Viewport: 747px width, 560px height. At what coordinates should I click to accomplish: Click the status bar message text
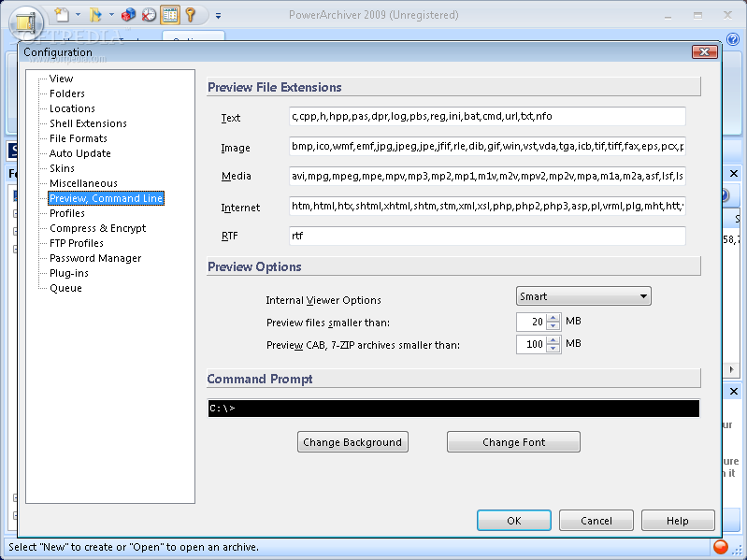134,547
